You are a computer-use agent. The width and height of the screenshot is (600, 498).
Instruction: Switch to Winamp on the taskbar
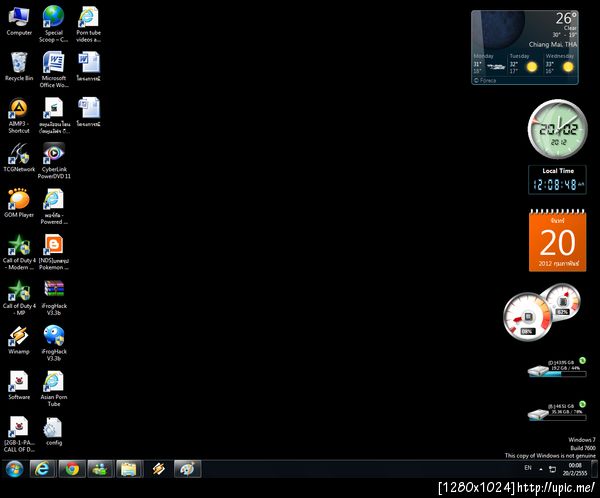coord(158,469)
